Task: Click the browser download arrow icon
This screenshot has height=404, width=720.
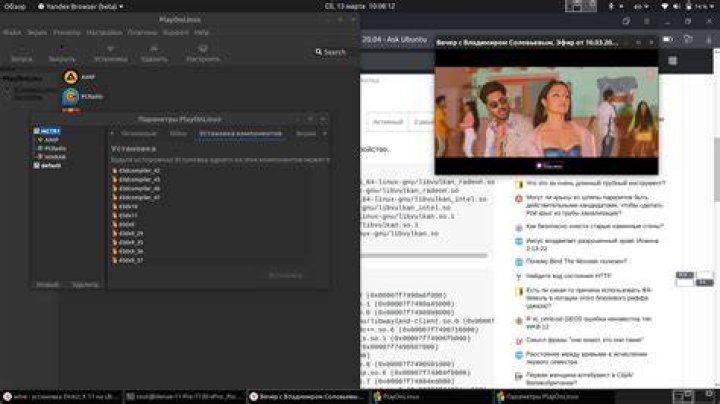Action: (709, 40)
